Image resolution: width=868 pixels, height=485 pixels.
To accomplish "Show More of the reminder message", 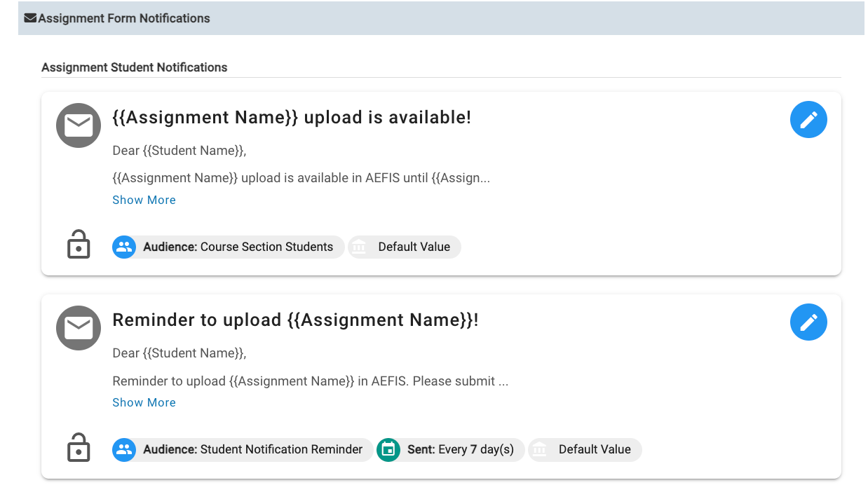I will tap(144, 402).
